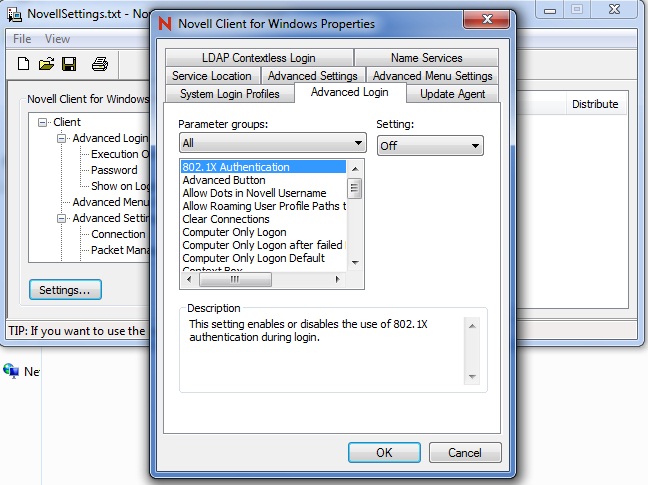Click parameter list scroll down arrow
Screen dimensions: 648x485
click(355, 263)
